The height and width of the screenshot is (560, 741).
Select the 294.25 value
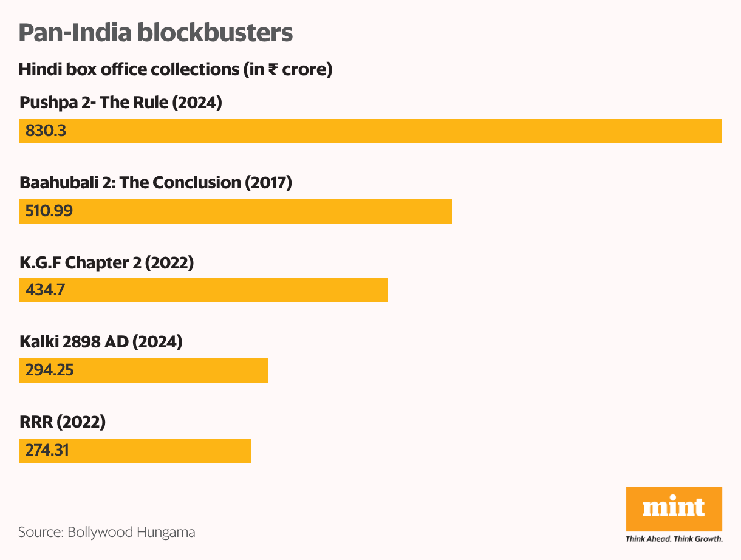point(50,370)
